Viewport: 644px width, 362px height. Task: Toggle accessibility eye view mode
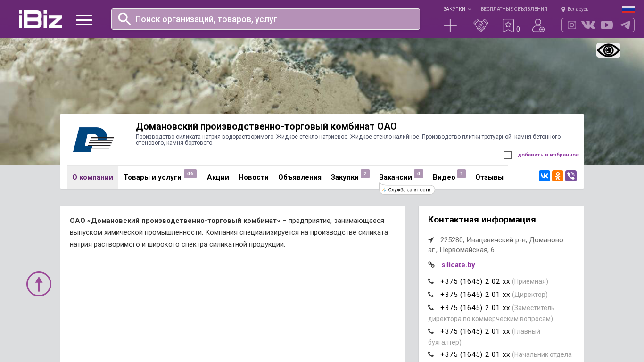(608, 50)
